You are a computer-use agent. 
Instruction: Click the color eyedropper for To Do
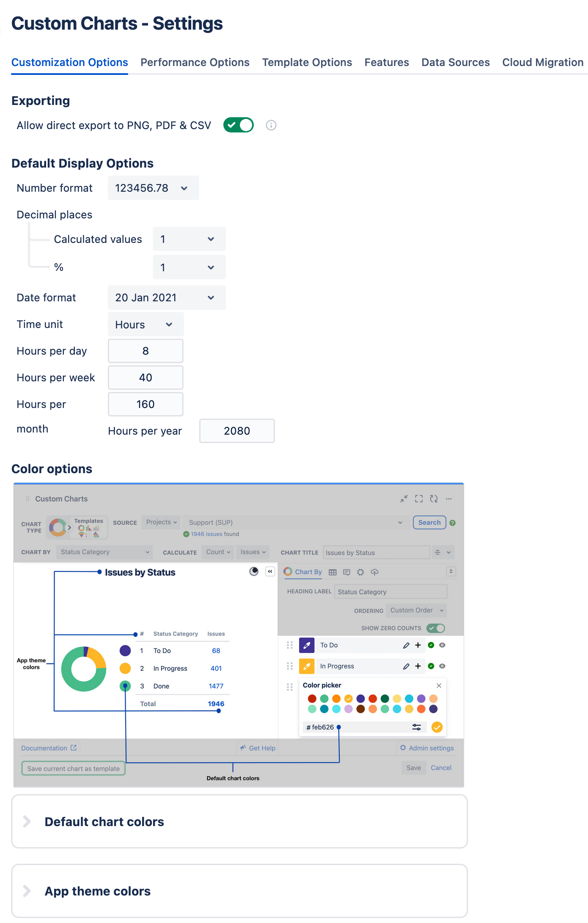(x=307, y=645)
